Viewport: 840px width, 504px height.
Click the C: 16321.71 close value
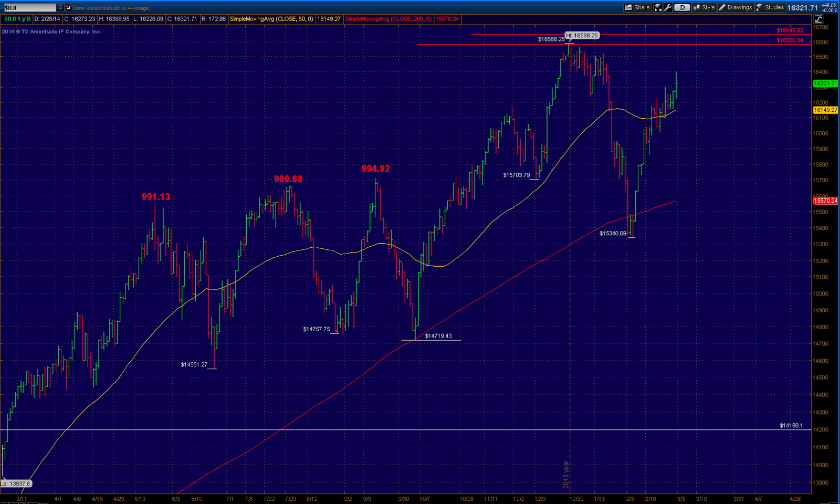(182, 19)
